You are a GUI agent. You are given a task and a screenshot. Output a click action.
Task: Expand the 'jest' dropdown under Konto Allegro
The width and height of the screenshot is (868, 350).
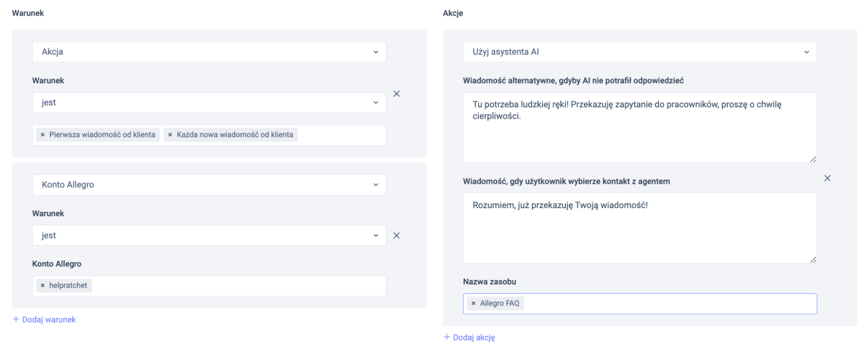[x=209, y=235]
